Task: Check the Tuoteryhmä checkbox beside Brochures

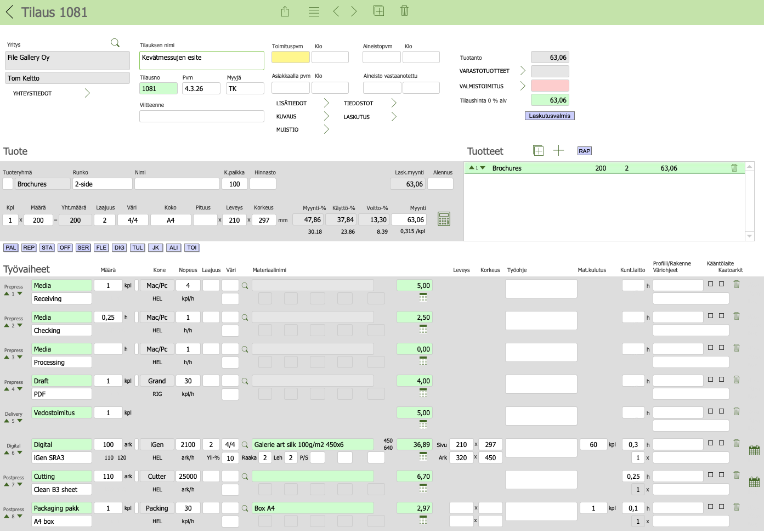Action: tap(8, 184)
